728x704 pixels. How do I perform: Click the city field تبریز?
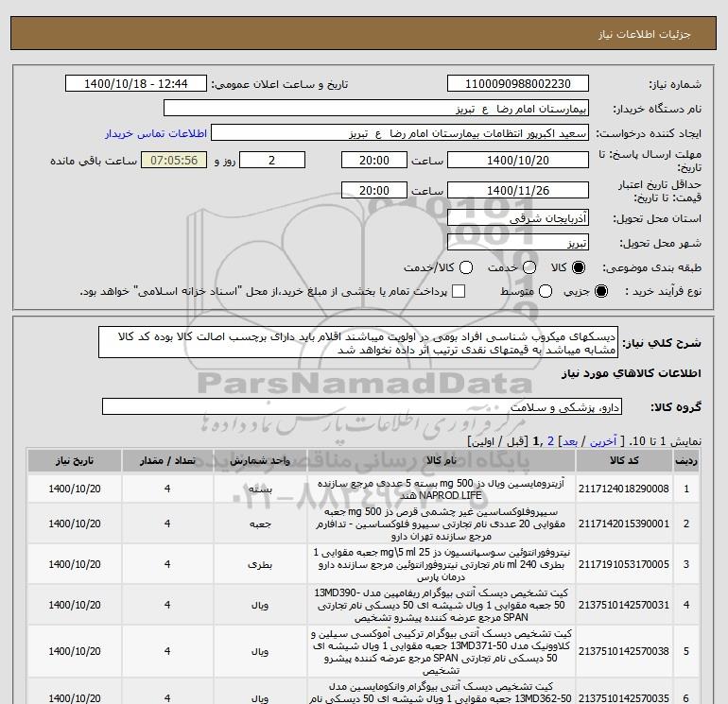click(518, 242)
